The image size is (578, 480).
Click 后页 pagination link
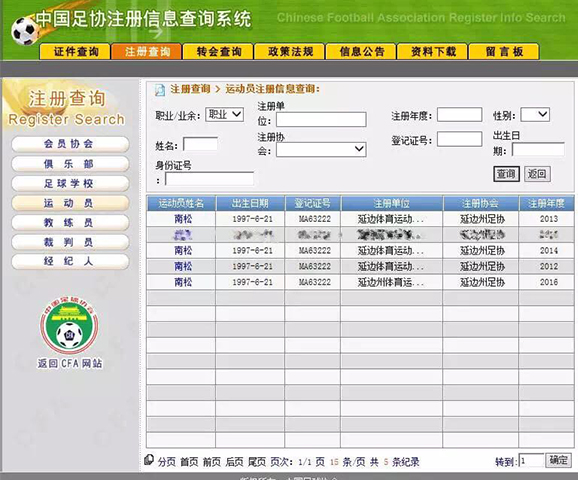pyautogui.click(x=234, y=462)
